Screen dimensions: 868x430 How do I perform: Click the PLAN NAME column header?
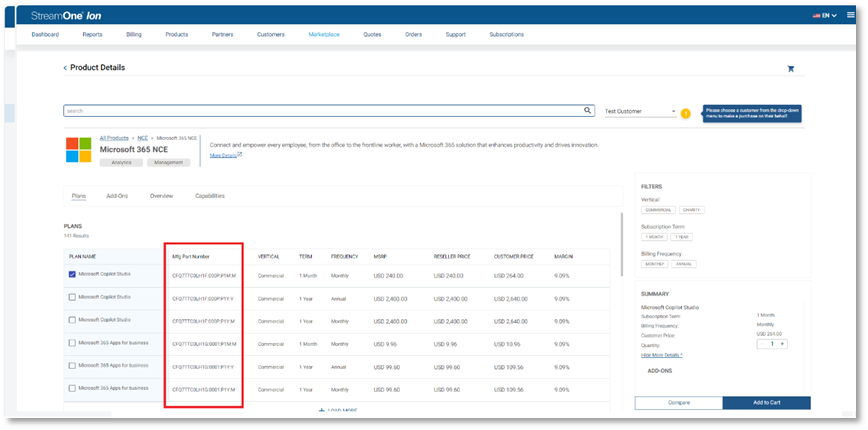click(x=82, y=257)
